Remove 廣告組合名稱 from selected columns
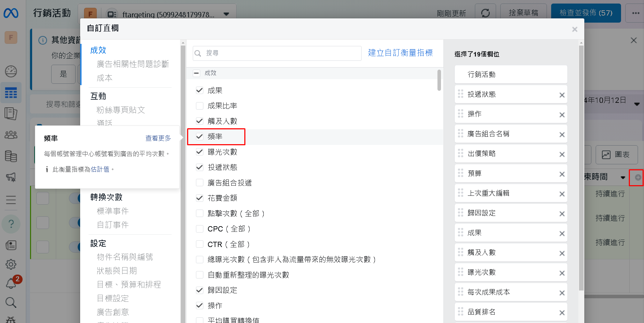The image size is (644, 323). (562, 135)
